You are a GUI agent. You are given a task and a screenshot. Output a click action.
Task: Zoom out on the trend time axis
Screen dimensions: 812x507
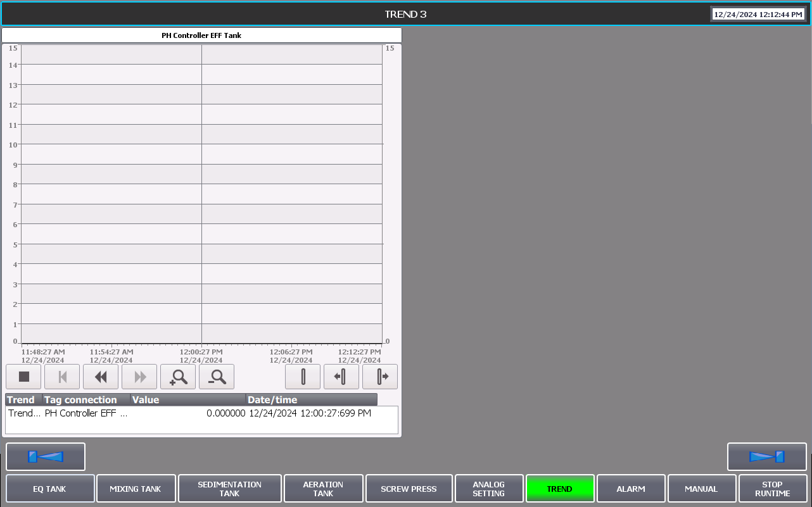(x=217, y=377)
